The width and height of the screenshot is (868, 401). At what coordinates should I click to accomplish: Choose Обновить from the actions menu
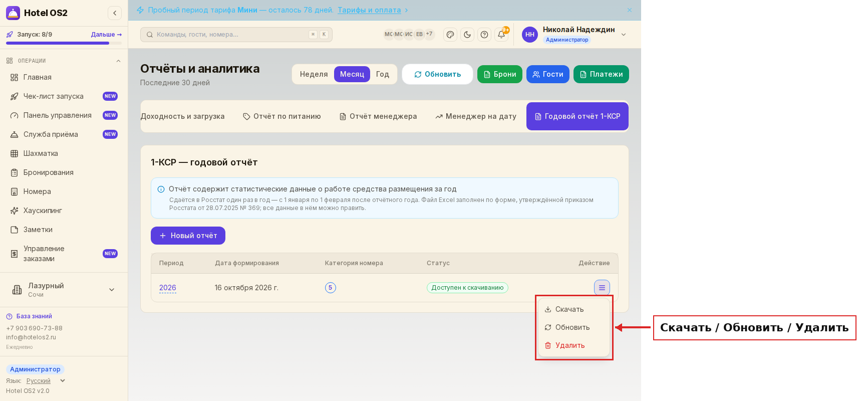point(574,327)
